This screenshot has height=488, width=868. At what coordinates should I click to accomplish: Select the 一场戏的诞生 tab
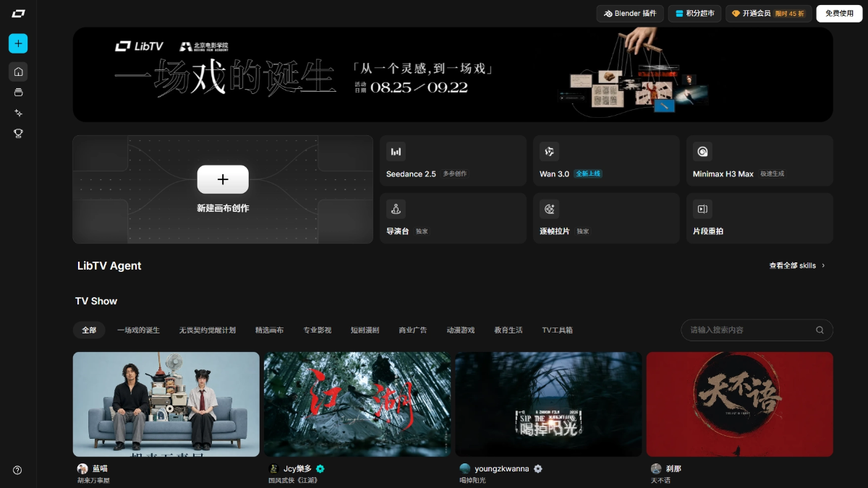[x=138, y=330]
